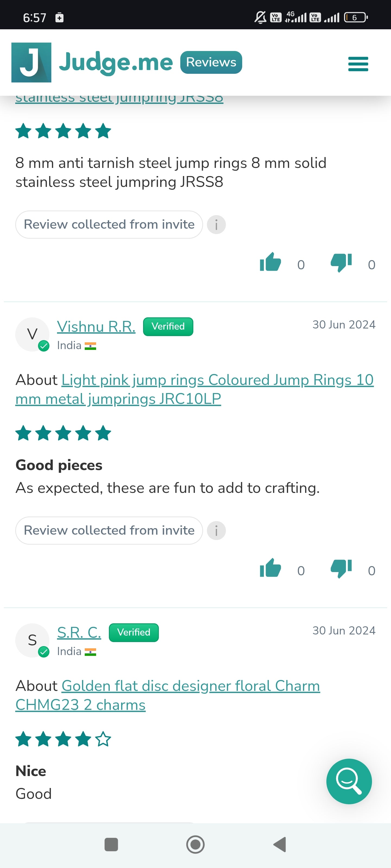Tap the Reviews badge in header
The image size is (391, 868).
[211, 62]
